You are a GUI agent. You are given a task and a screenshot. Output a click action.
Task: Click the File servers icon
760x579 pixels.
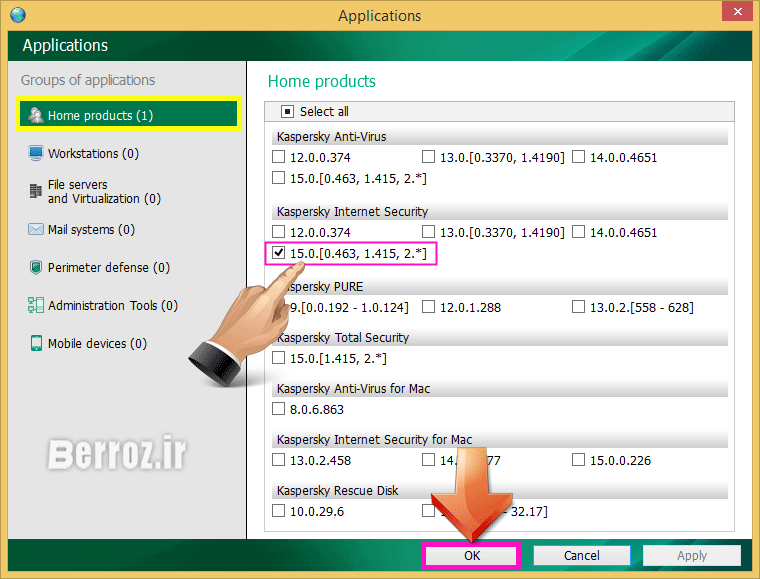click(x=35, y=191)
